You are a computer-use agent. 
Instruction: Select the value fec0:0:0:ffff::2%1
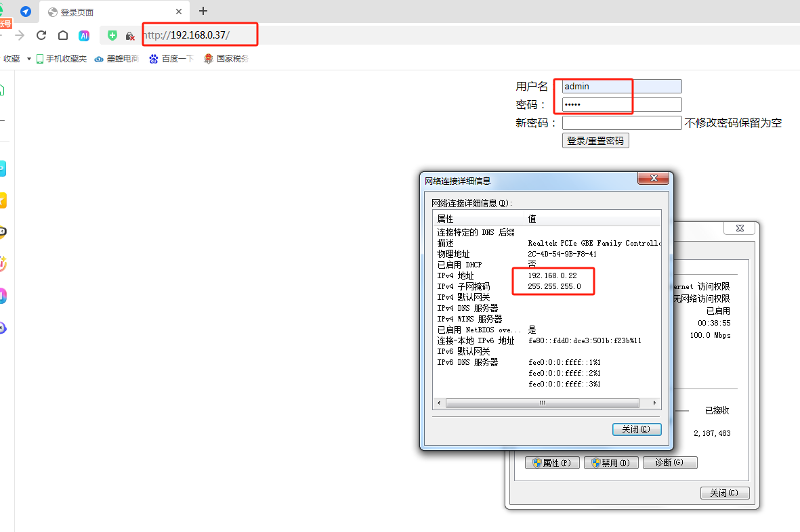(x=565, y=373)
